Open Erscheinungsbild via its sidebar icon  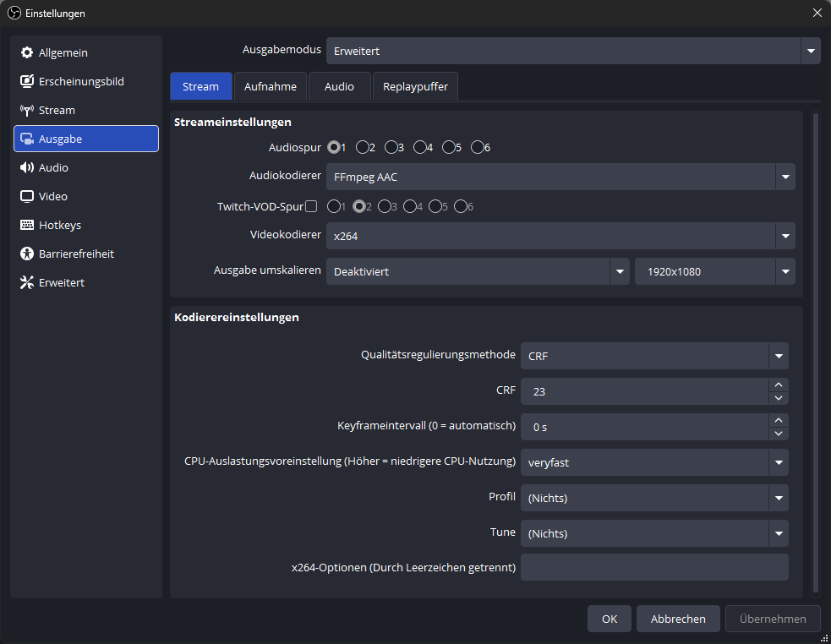(27, 82)
